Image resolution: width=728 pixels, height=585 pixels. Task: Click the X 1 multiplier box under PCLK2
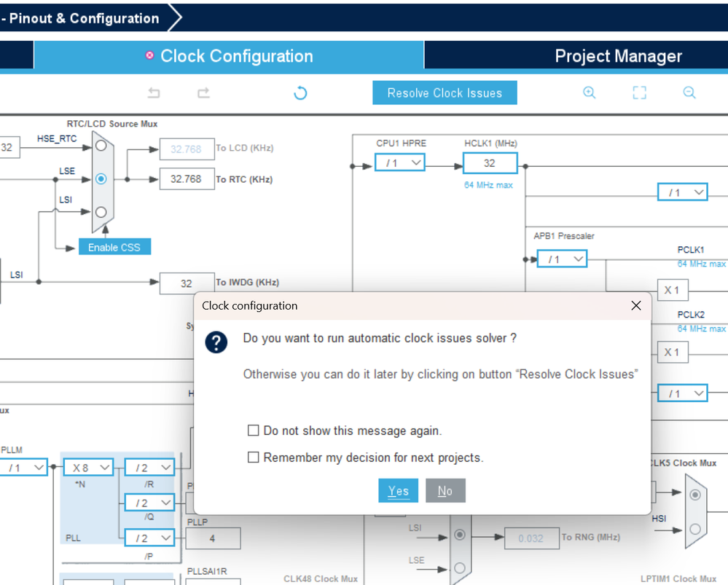coord(673,353)
